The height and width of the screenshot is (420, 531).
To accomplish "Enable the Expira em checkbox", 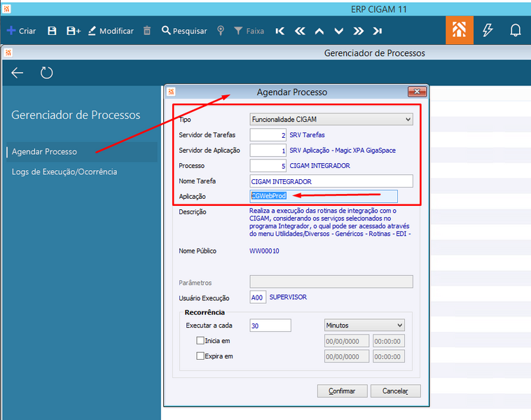I will click(200, 356).
